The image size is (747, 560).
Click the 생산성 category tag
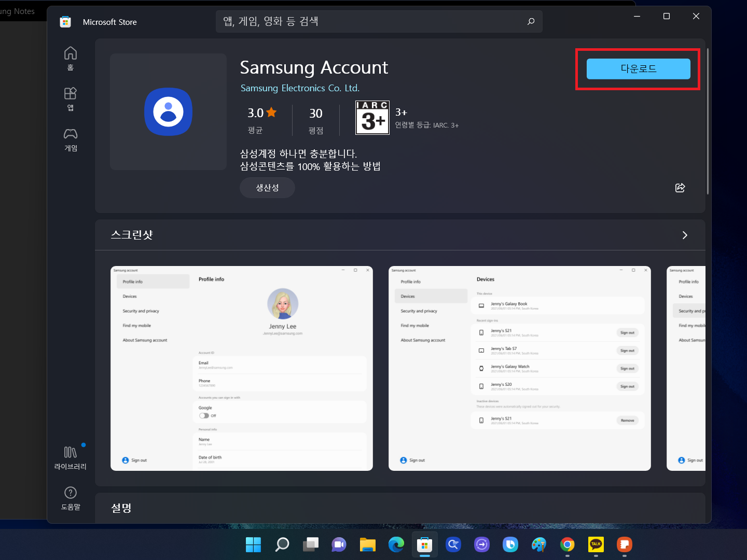pos(267,188)
